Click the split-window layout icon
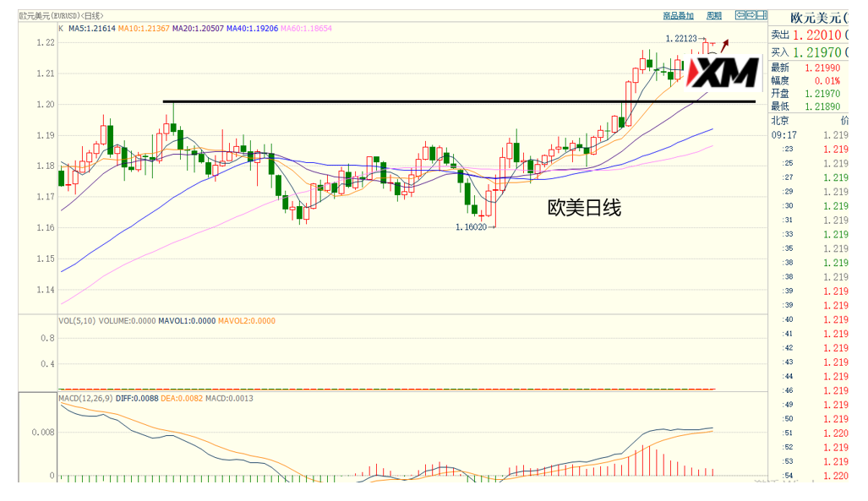Screen dimensions: 868x501 point(762,15)
